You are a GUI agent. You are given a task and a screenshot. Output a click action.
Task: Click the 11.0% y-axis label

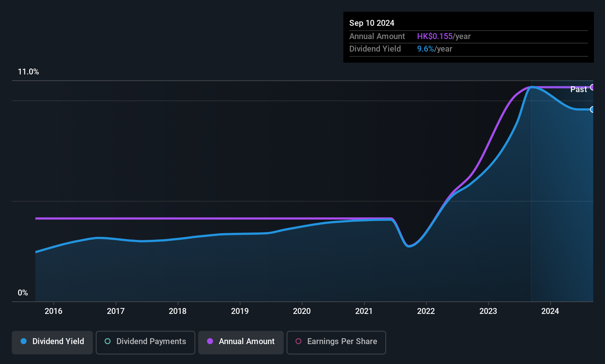coord(28,72)
